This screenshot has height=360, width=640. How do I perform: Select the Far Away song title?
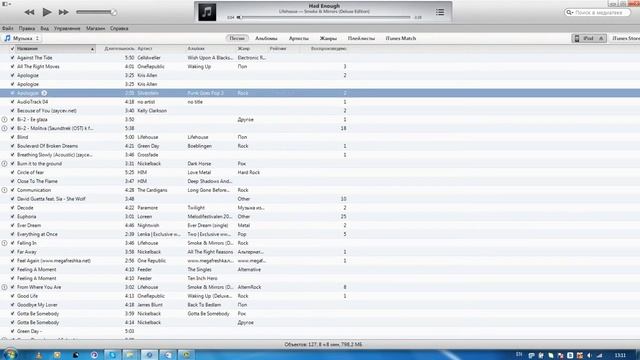click(27, 252)
